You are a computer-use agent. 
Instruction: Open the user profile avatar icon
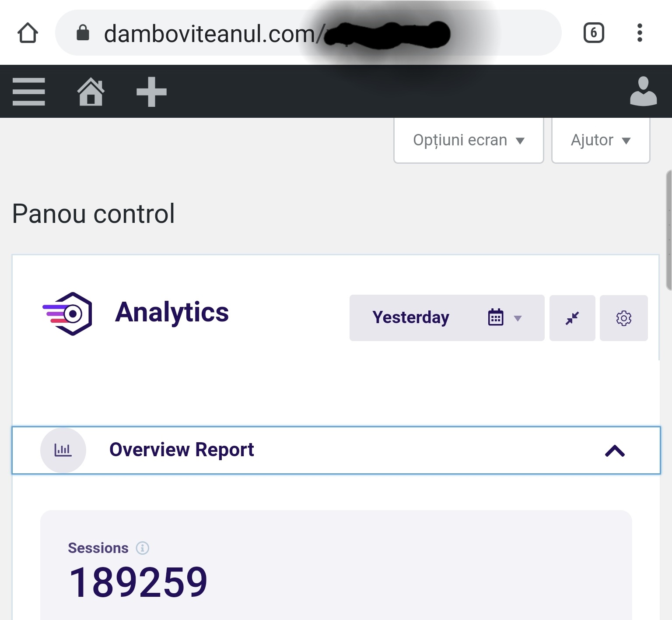(x=643, y=92)
